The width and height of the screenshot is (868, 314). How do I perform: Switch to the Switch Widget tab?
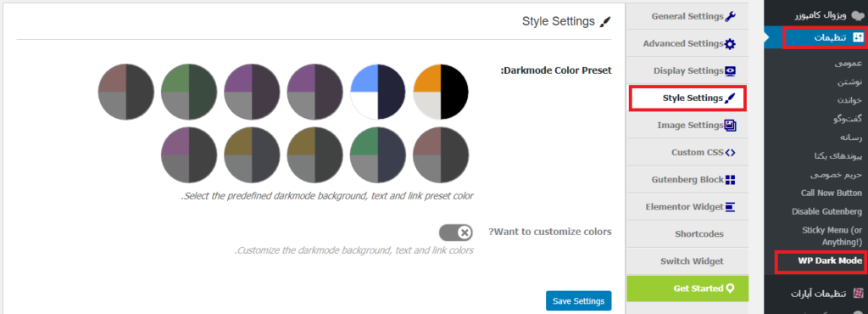pyautogui.click(x=687, y=261)
